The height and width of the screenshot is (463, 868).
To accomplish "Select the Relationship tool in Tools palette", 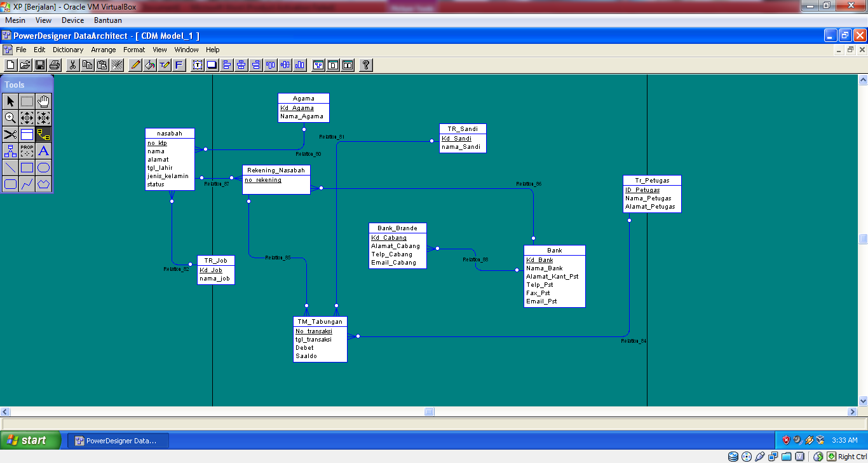I will (43, 134).
